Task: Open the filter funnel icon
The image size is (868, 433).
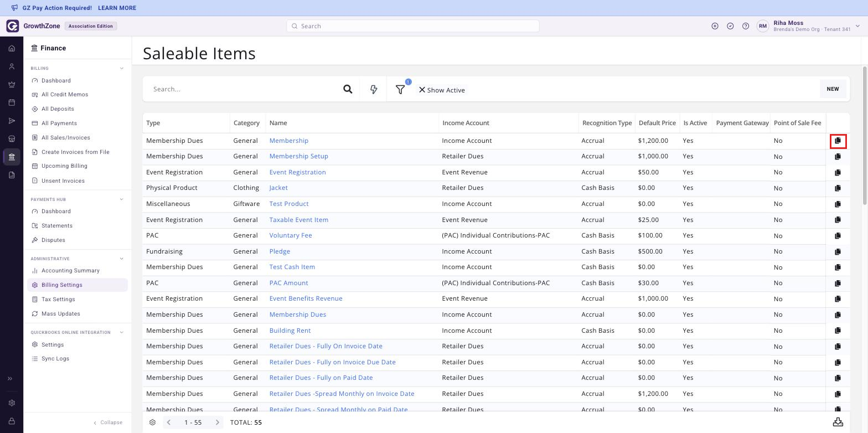Action: pyautogui.click(x=400, y=89)
